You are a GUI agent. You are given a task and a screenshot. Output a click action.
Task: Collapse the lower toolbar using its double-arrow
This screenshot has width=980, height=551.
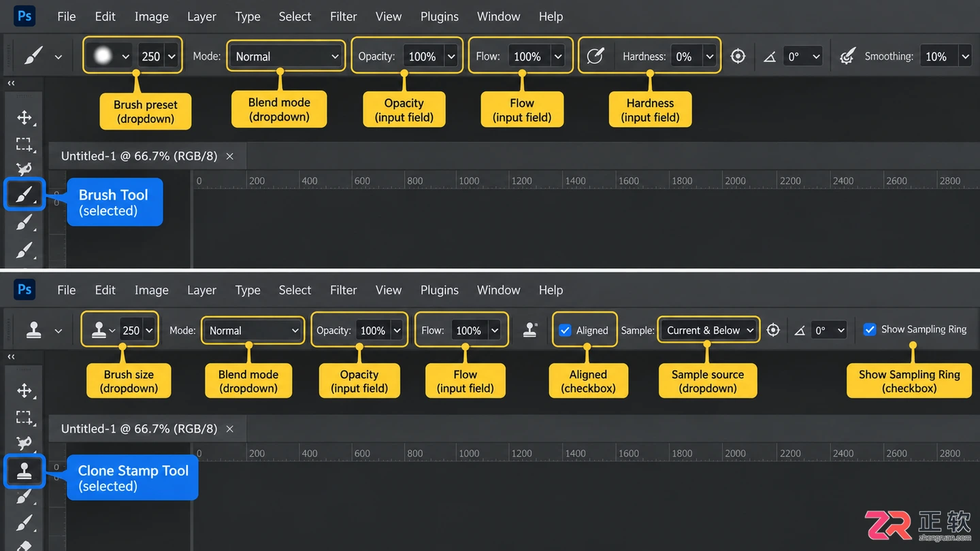11,356
